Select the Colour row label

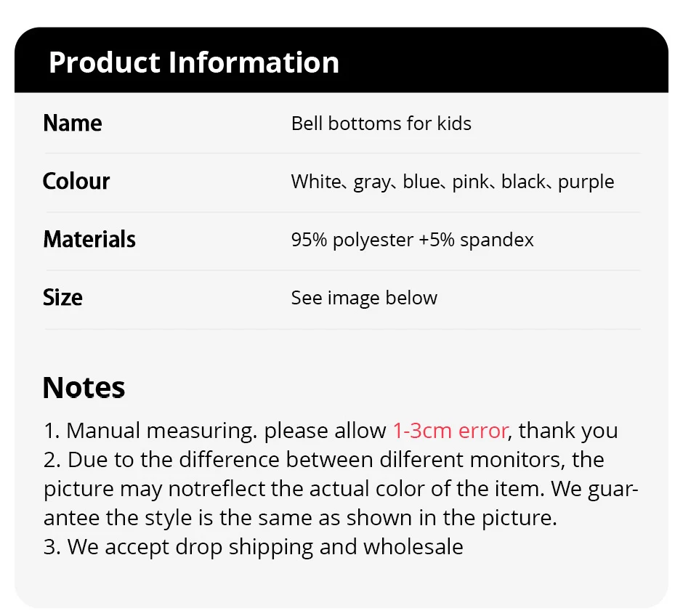pos(76,182)
